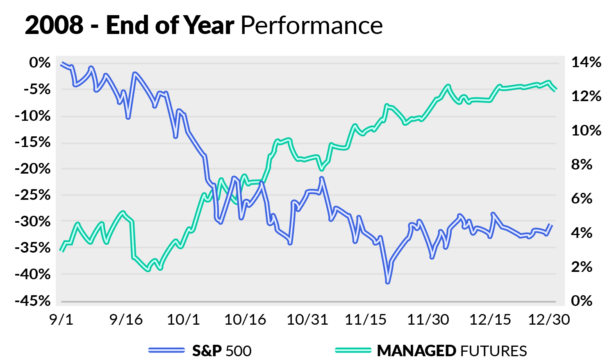Select the 8% right axis label
Viewport: 614px width, 364px height.
tap(582, 165)
